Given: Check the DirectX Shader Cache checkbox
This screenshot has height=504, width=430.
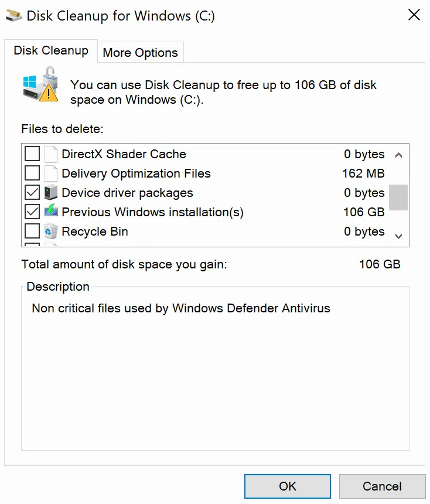Looking at the screenshot, I should click(x=32, y=154).
